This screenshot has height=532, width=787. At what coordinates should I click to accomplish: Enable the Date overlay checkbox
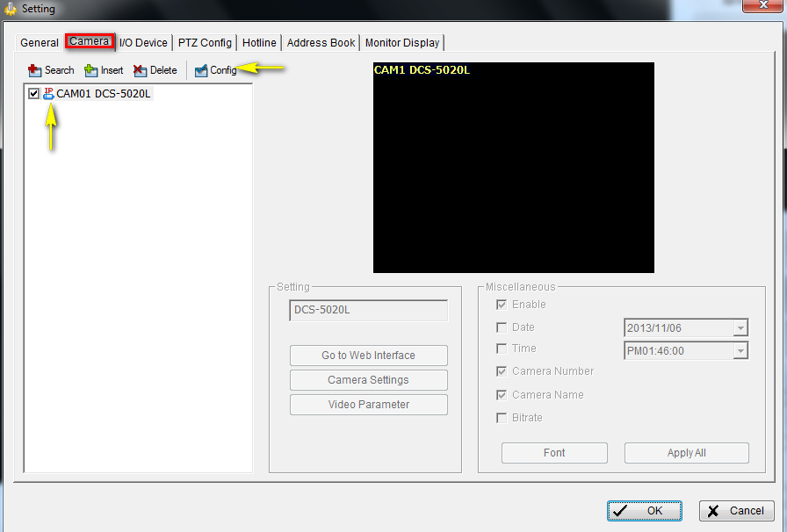(x=501, y=327)
